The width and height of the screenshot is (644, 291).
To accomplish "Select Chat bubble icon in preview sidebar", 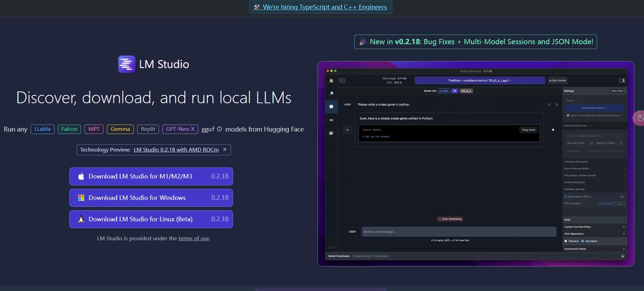I will (x=331, y=107).
